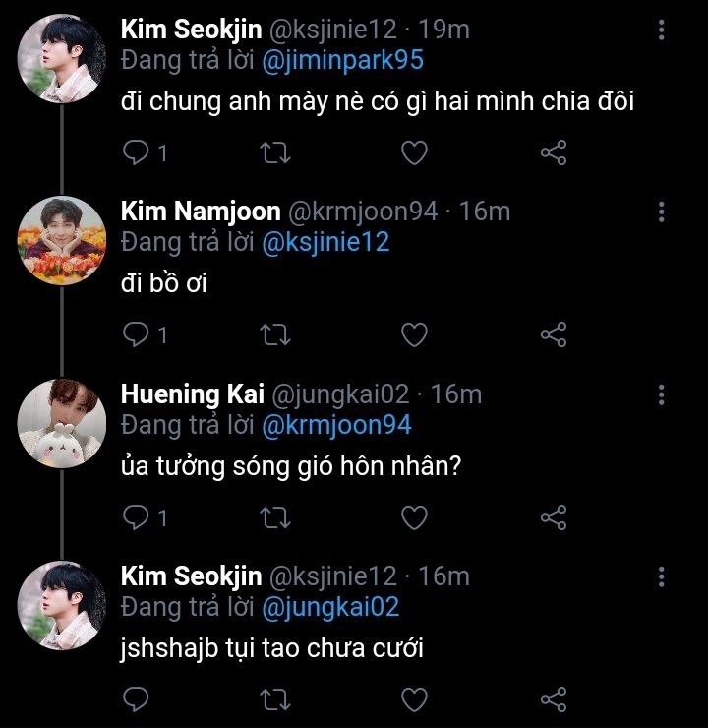Open more options on Kim Namjoon's tweet
Viewport: 708px width, 728px height.
662,212
